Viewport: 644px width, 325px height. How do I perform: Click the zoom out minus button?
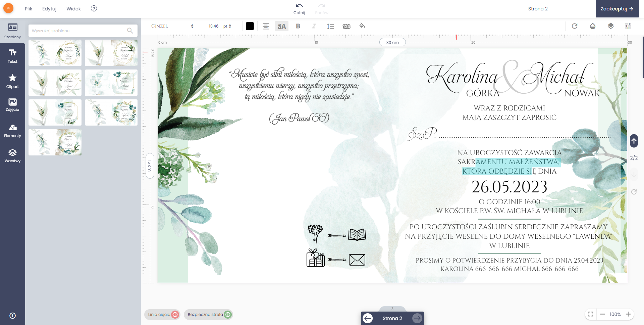602,314
